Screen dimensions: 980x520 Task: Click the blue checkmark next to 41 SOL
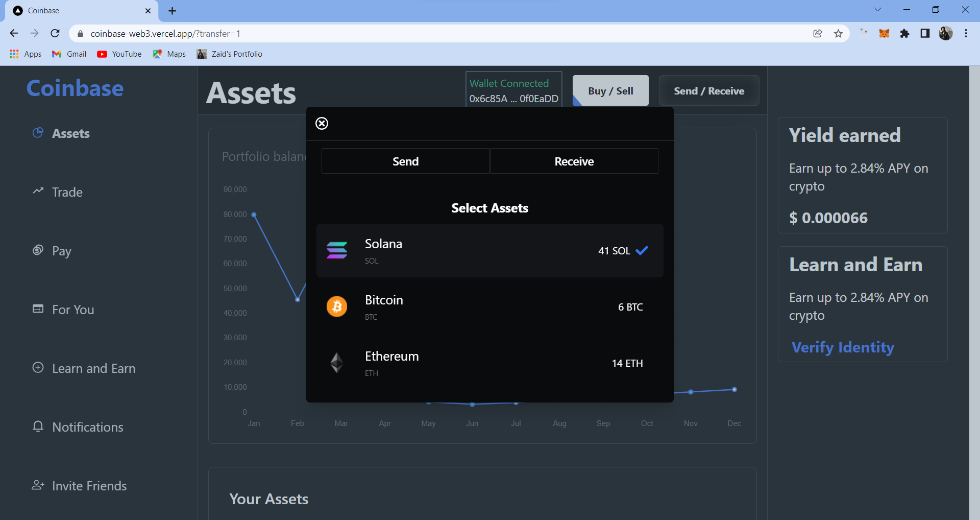click(642, 250)
